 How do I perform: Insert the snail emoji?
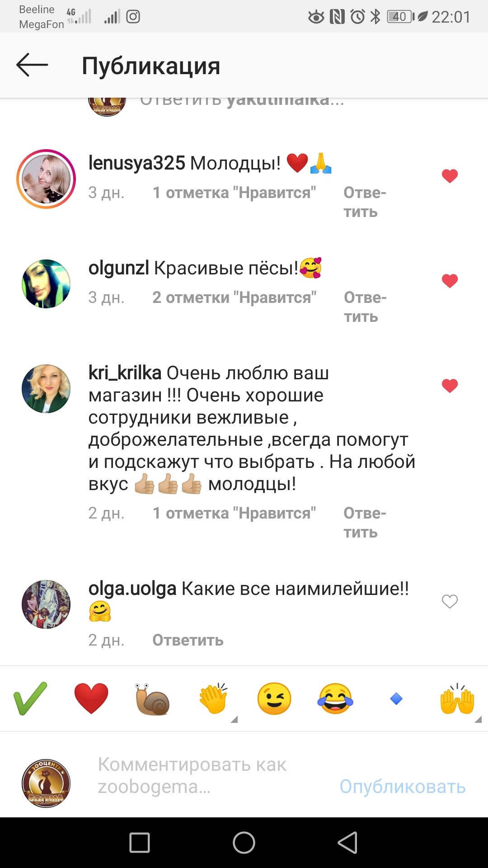(x=152, y=699)
